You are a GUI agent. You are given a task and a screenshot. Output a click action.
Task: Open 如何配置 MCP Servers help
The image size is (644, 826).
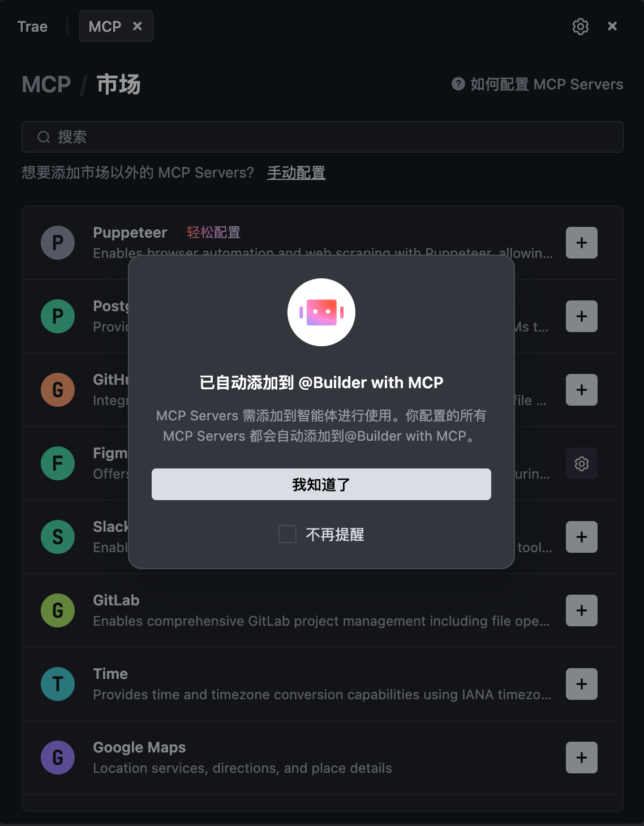(x=538, y=84)
